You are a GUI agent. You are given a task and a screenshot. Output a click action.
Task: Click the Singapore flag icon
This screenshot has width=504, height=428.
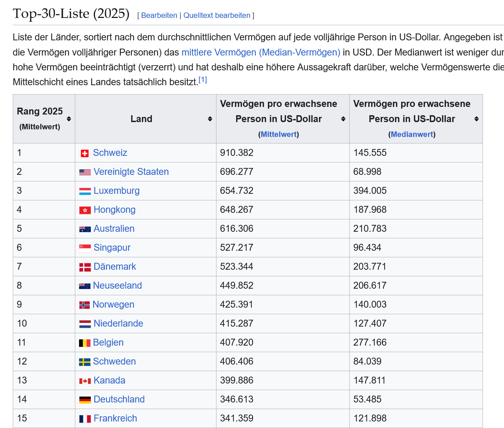(x=85, y=248)
